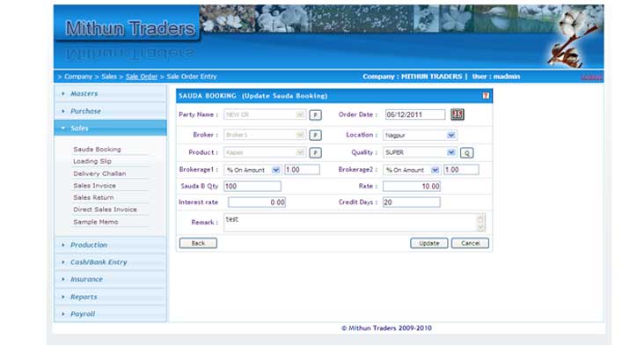Click the Update button

428,243
